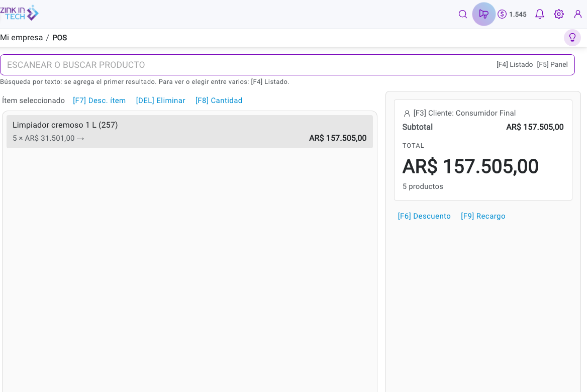Click the Zink In Tech logo

point(19,13)
